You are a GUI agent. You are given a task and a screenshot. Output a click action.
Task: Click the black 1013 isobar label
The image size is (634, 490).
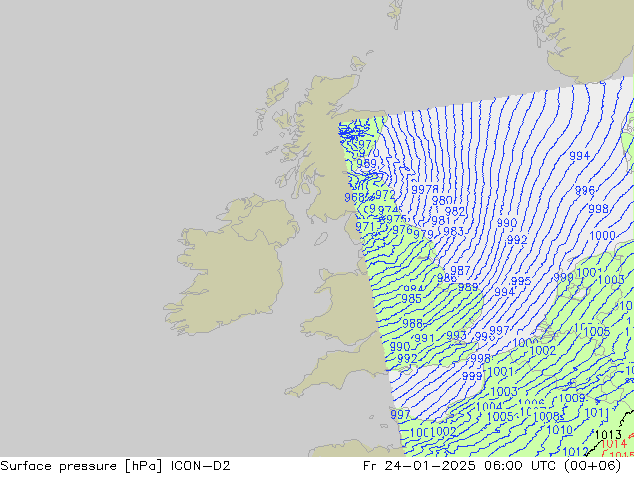(x=609, y=435)
